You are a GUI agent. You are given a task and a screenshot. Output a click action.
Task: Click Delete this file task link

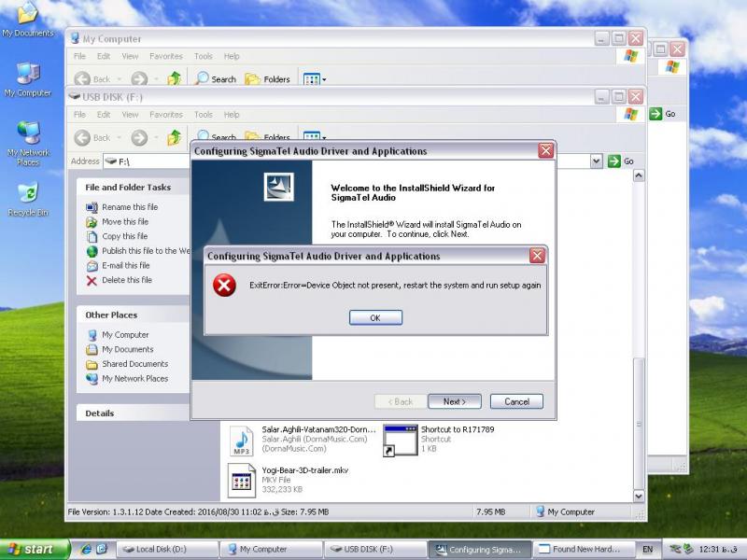(x=127, y=280)
